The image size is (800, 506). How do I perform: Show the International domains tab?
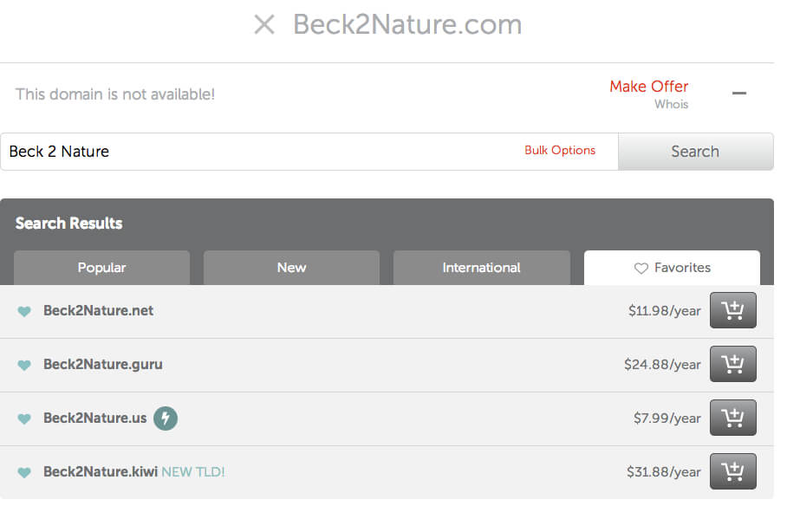coord(481,268)
